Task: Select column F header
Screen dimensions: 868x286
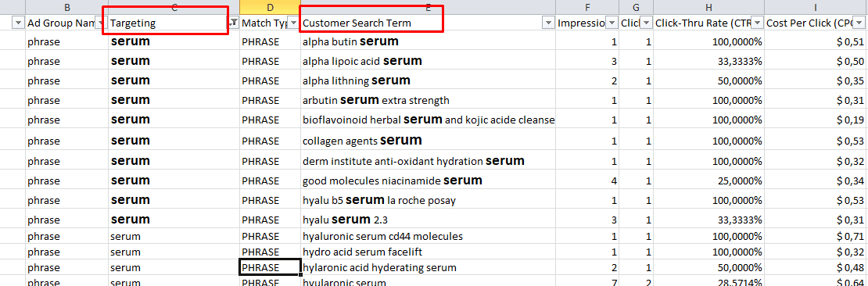Action: [x=587, y=7]
